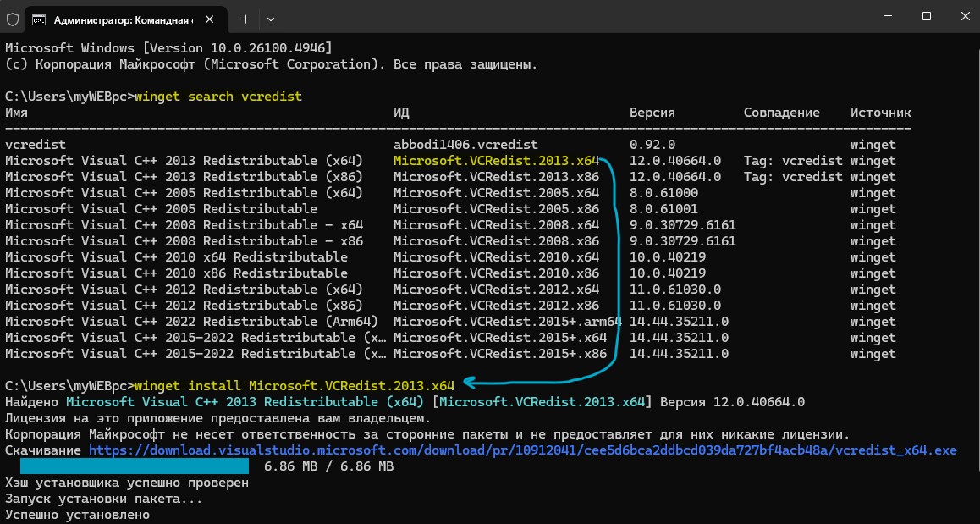Click the winget install Microsoft.VCRedist.2013.x64 command

(x=295, y=386)
